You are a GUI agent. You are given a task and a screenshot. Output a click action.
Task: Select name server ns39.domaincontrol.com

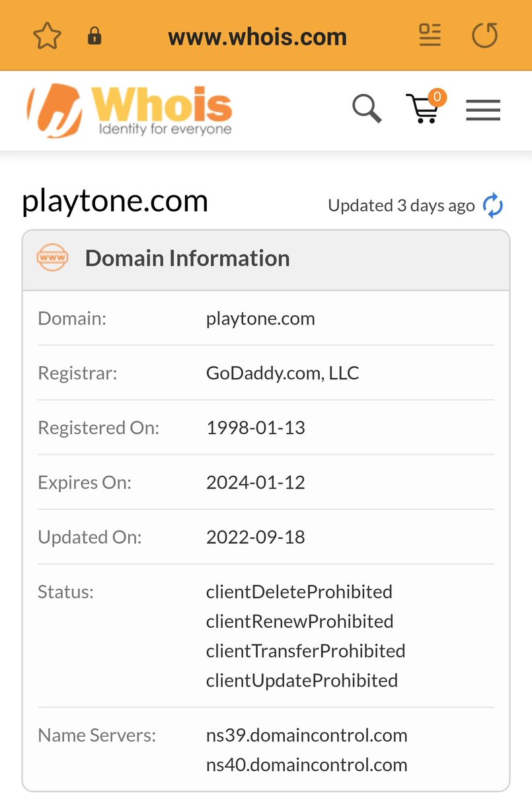coord(307,735)
